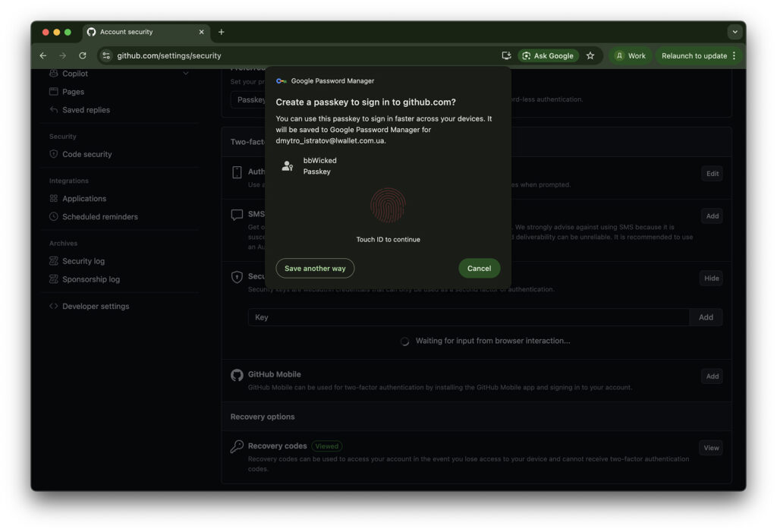Open Security log in the sidebar

coord(83,261)
